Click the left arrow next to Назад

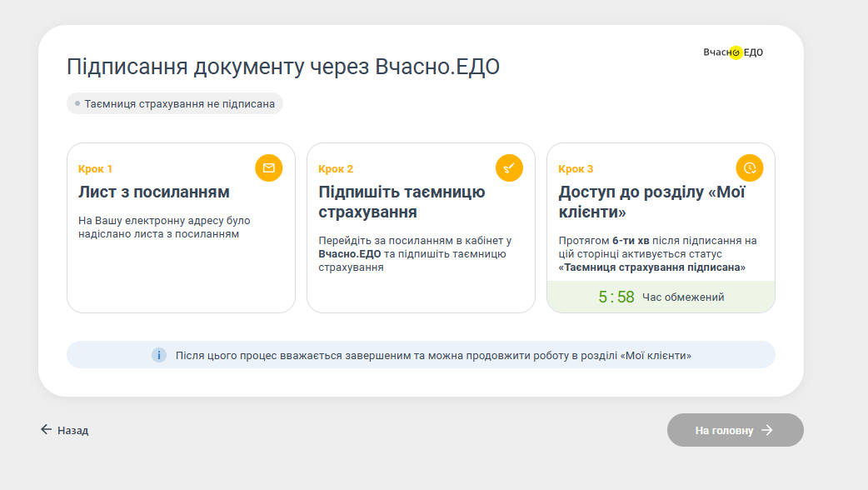(x=46, y=430)
